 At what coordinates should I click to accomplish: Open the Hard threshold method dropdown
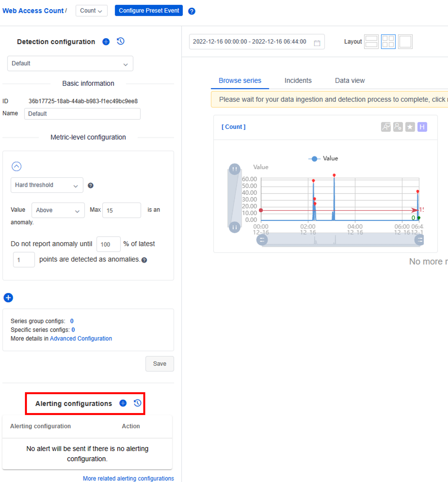click(47, 185)
